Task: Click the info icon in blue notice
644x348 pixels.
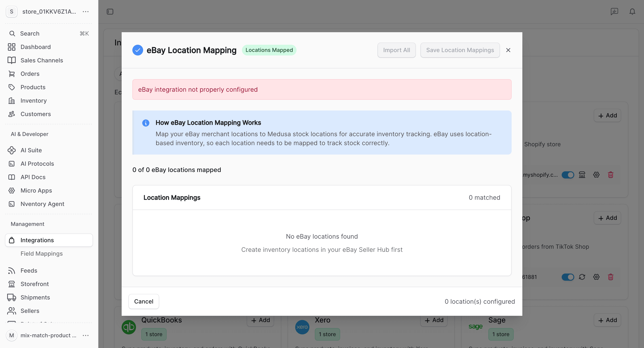Action: [146, 123]
